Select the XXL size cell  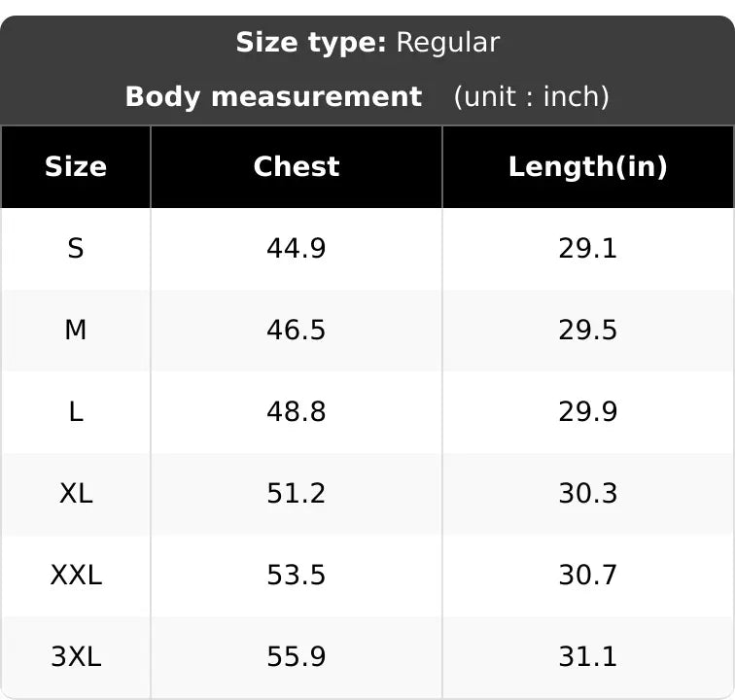pyautogui.click(x=76, y=575)
